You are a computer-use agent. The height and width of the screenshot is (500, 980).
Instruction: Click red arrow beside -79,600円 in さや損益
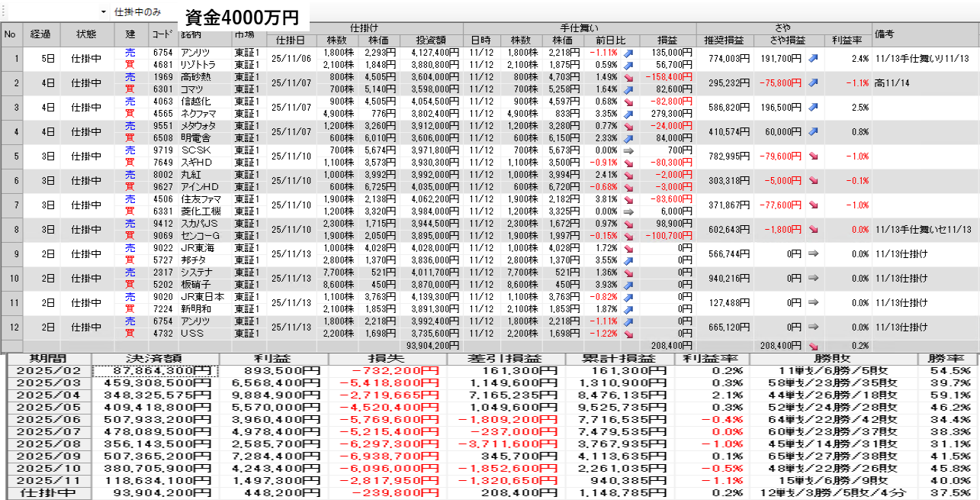[x=814, y=156]
